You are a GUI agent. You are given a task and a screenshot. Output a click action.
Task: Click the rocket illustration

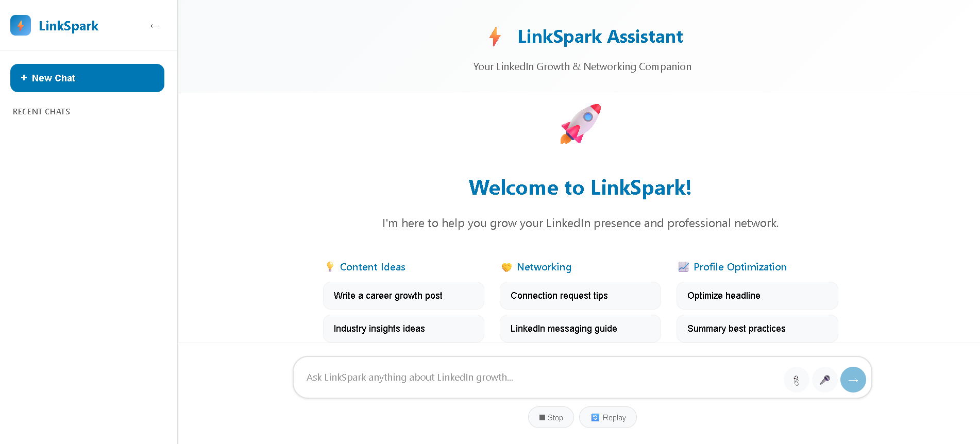(x=580, y=124)
